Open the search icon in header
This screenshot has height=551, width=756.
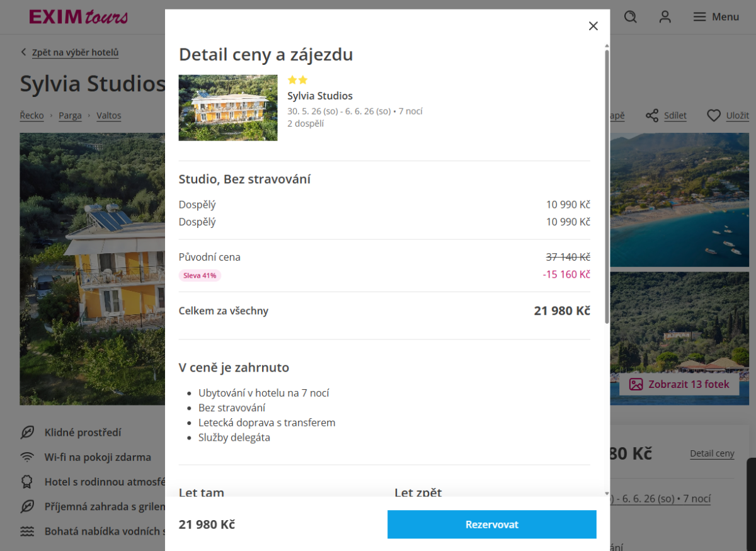630,17
